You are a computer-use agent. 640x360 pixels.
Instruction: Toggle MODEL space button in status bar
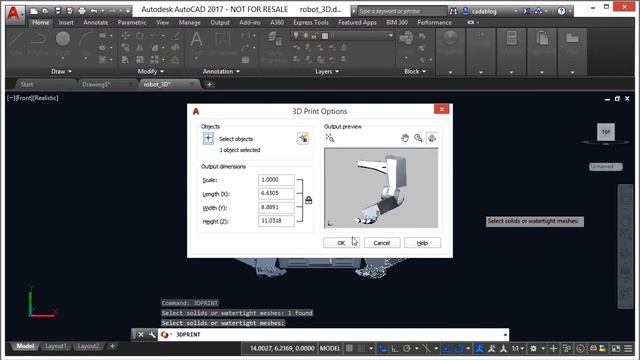pos(330,349)
